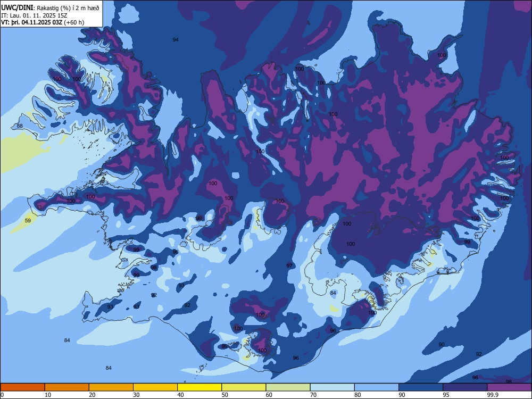Select the "97" humidity value on the map

[x=289, y=265]
